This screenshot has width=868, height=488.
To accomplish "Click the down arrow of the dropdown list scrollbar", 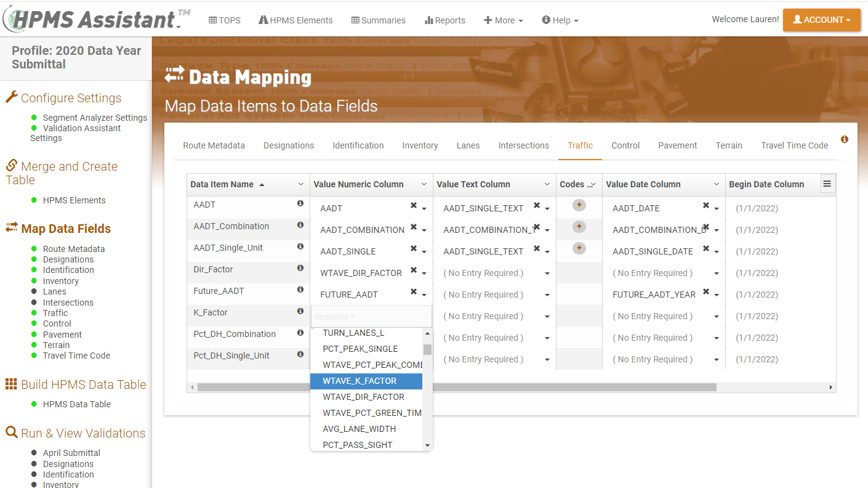I will (427, 445).
